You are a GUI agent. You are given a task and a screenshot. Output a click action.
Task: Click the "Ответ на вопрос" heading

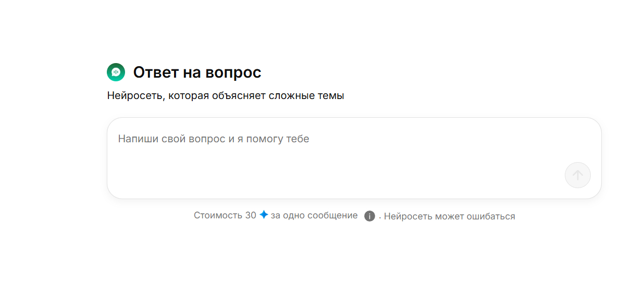pyautogui.click(x=197, y=72)
